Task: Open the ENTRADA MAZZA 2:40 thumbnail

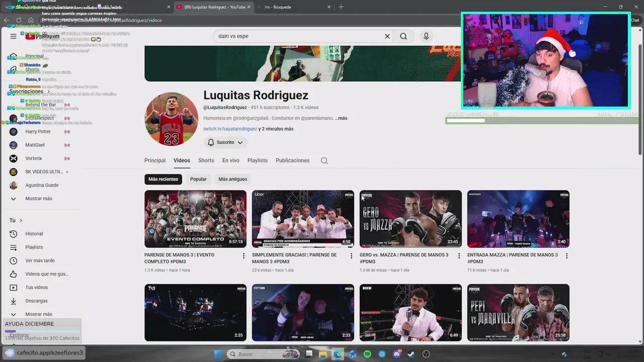Action: click(x=518, y=219)
